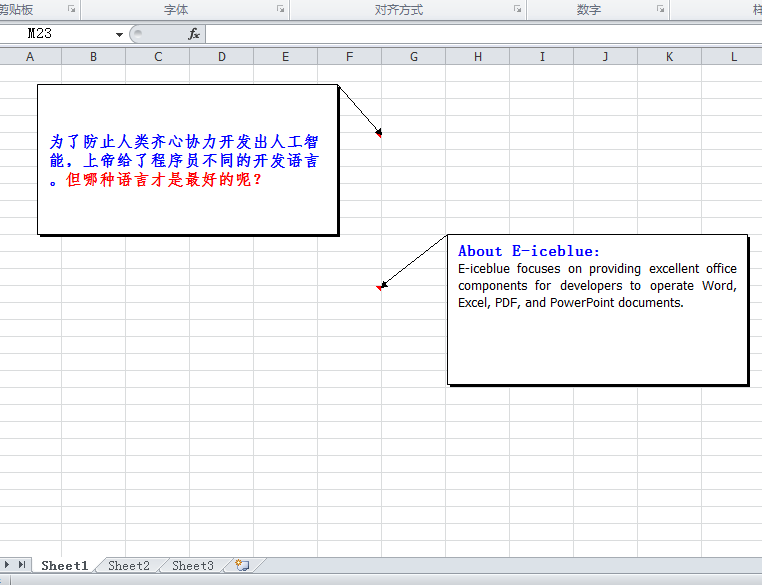Viewport: 762px width, 585px height.
Task: Select column D header
Action: 222,57
